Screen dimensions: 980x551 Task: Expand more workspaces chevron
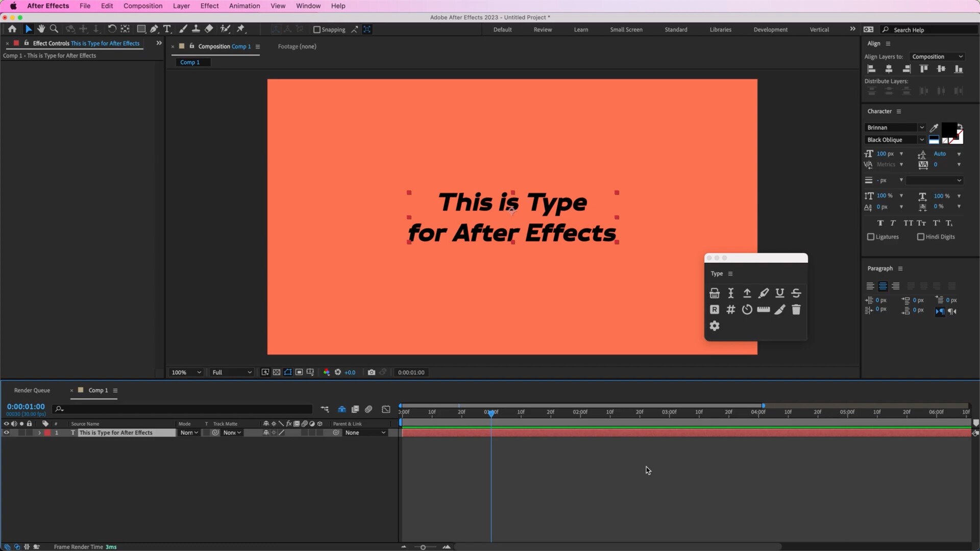coord(852,29)
